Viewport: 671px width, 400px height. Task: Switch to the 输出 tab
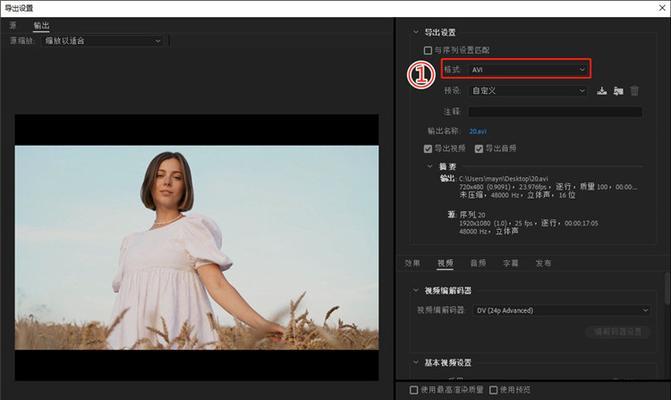(x=42, y=26)
